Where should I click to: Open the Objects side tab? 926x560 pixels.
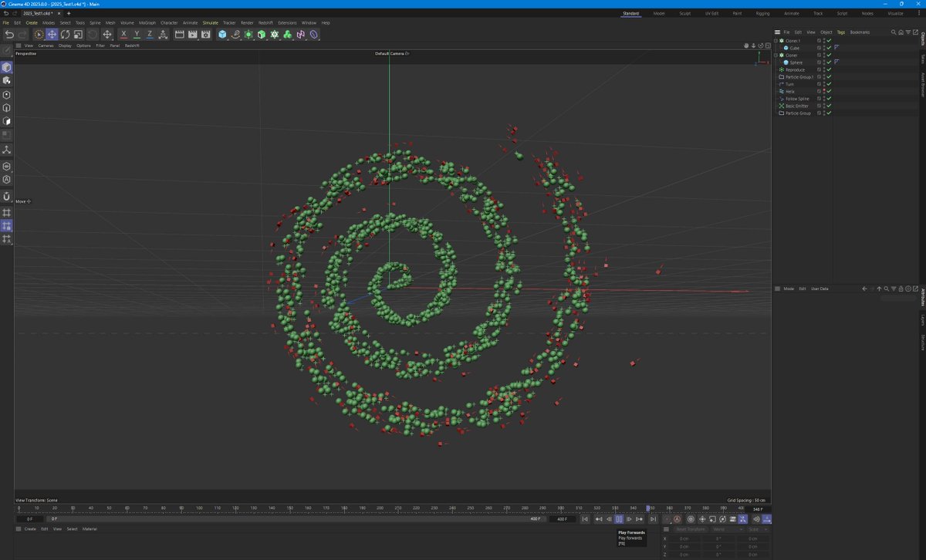922,39
